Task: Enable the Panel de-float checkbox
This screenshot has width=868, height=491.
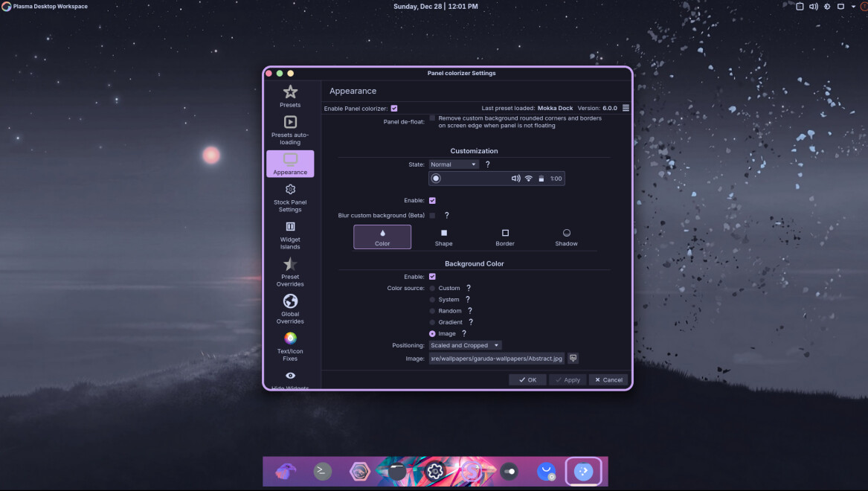Action: tap(432, 118)
